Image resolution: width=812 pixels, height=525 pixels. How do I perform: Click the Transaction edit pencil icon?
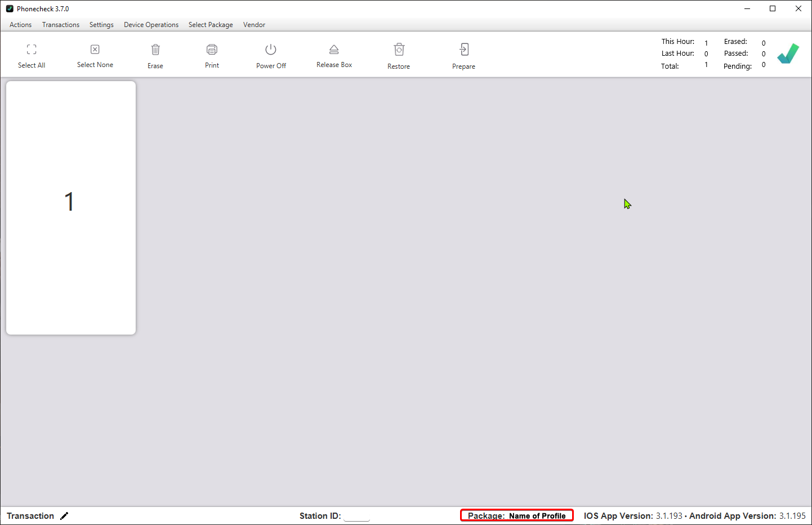coord(64,516)
